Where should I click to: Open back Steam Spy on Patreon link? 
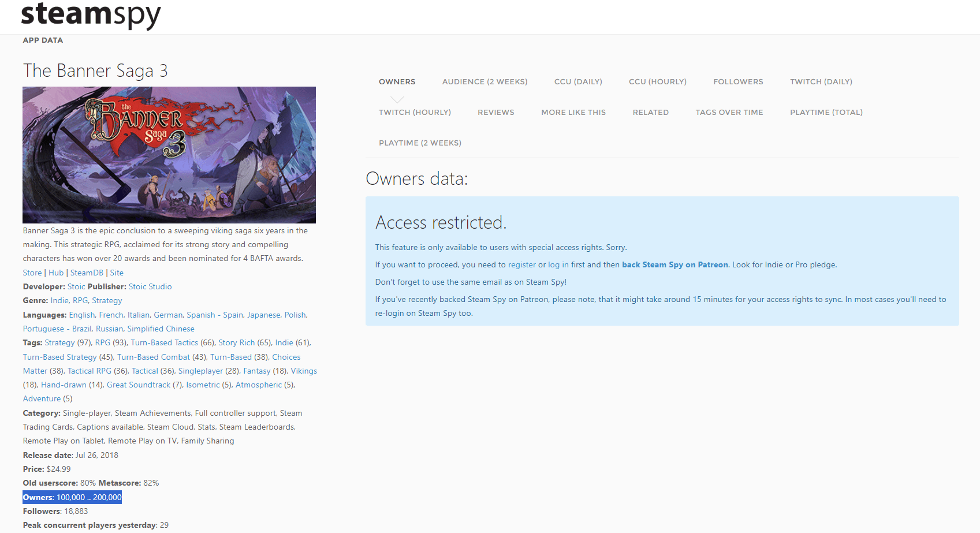coord(675,265)
